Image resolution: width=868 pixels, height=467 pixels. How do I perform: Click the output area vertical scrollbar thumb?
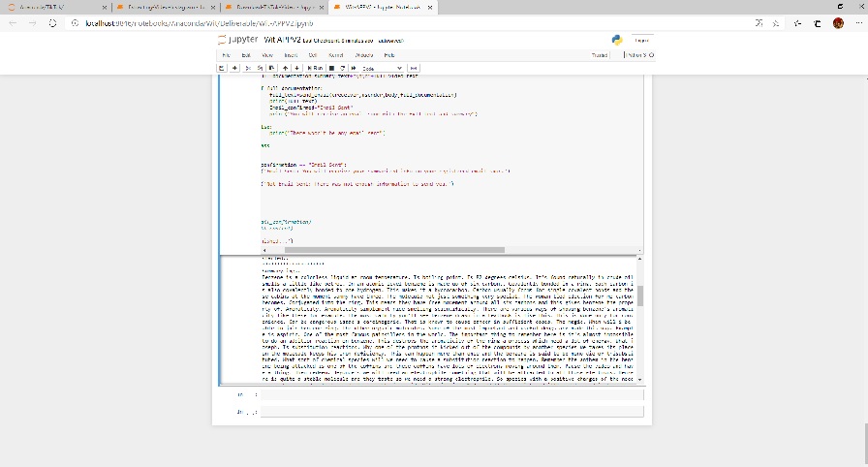pyautogui.click(x=640, y=296)
